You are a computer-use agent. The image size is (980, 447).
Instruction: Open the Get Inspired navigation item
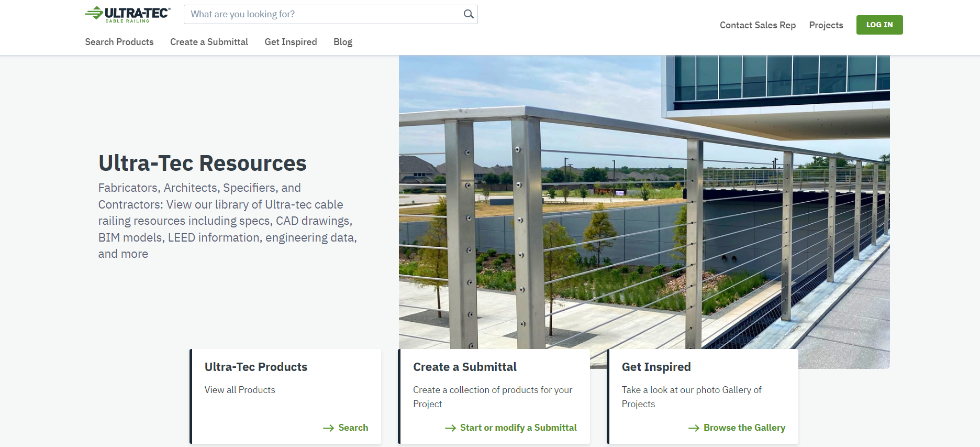pos(291,42)
